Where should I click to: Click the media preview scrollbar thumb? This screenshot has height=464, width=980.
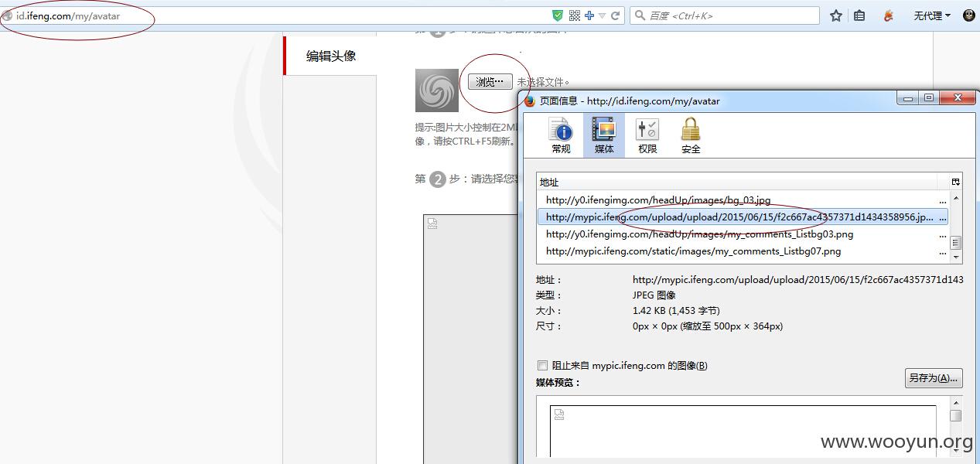pos(956,415)
